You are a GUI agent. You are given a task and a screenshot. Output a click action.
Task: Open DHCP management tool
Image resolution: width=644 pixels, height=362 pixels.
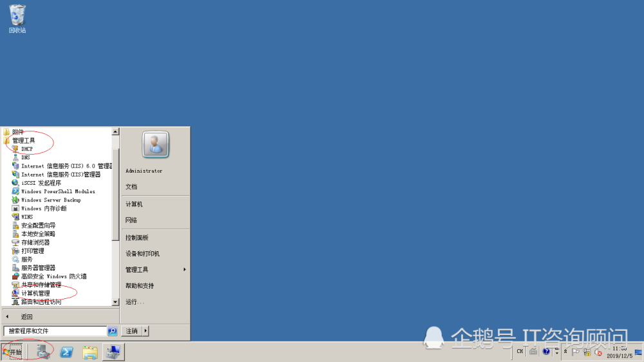coord(22,149)
